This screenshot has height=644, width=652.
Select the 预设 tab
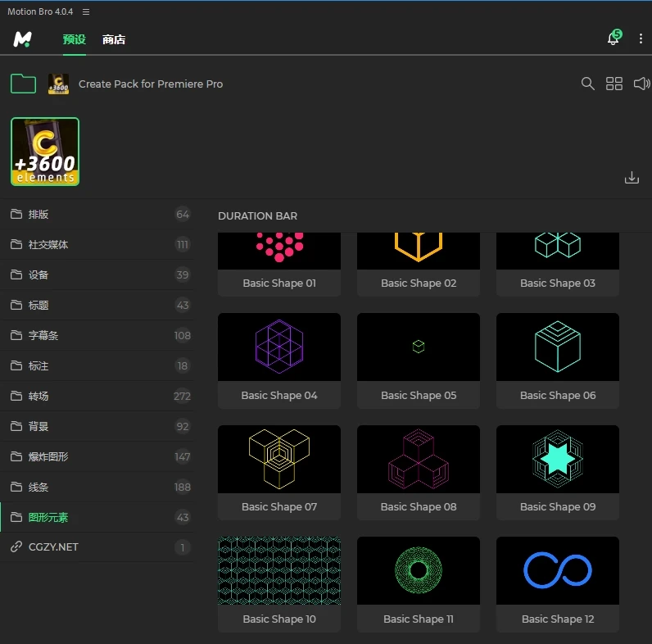(x=75, y=39)
